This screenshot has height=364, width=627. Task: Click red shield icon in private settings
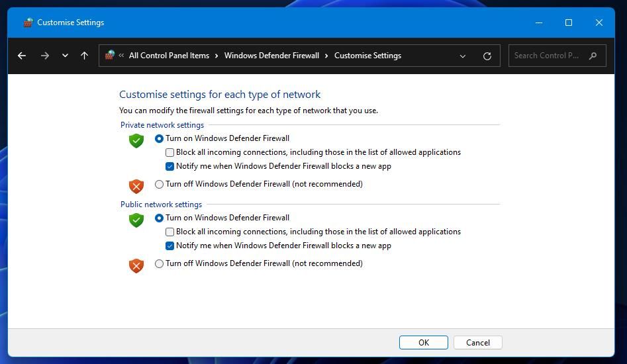click(136, 186)
